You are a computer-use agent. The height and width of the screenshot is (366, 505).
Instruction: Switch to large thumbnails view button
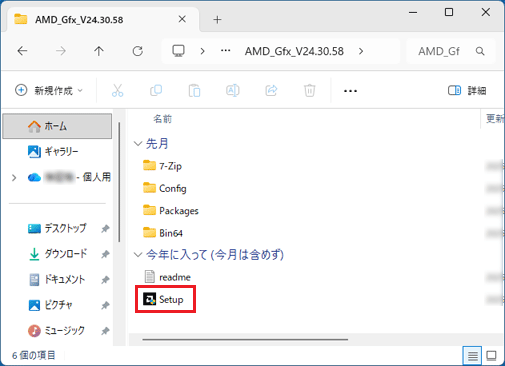point(491,356)
